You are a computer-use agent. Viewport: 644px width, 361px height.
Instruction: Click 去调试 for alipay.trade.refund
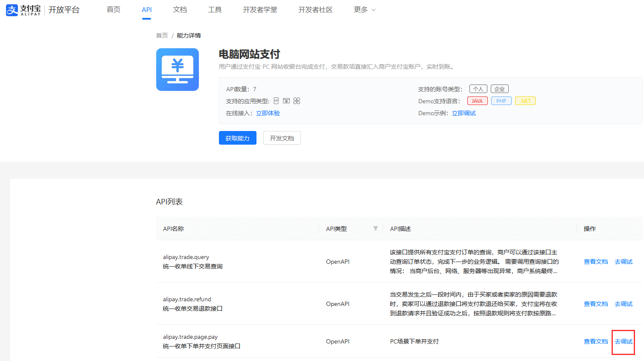(624, 304)
